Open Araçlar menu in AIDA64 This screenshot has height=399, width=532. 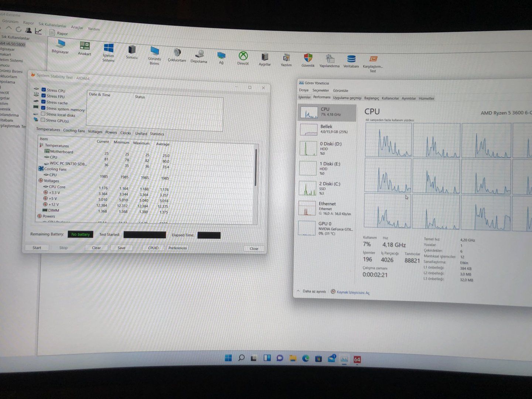point(77,27)
